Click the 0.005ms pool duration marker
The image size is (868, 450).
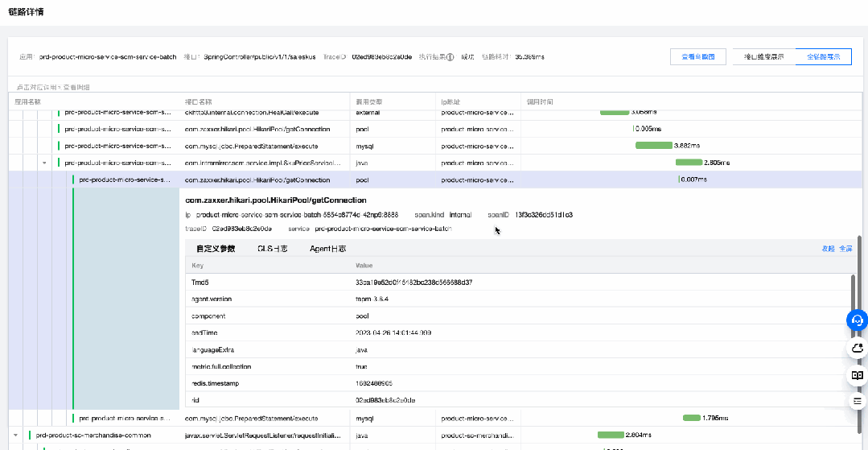click(633, 129)
